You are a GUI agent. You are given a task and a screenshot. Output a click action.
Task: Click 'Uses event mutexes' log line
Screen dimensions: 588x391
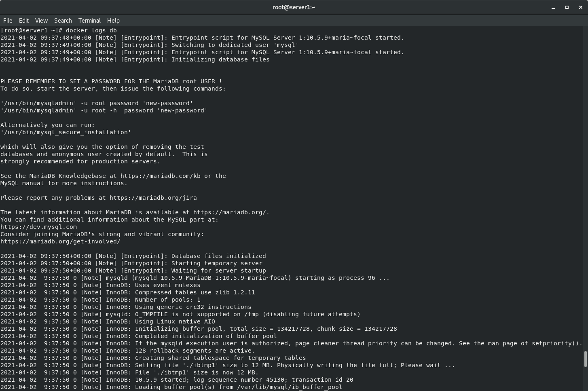click(100, 285)
